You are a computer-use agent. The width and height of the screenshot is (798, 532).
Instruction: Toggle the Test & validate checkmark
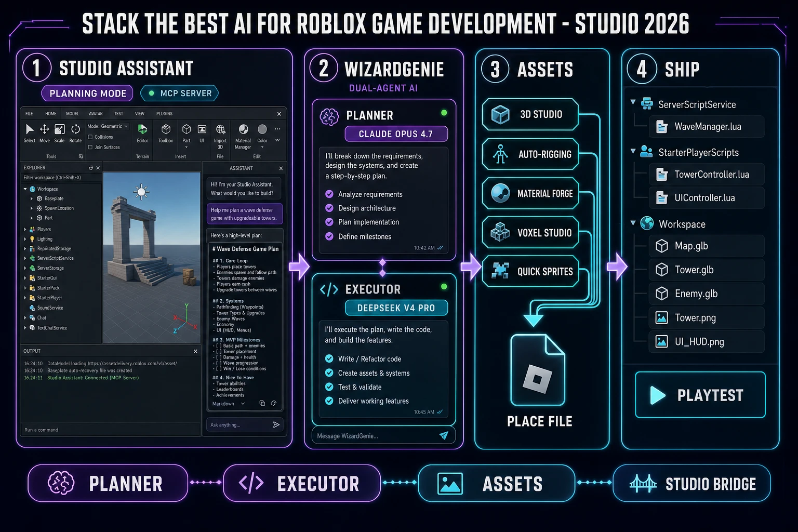[x=329, y=387]
